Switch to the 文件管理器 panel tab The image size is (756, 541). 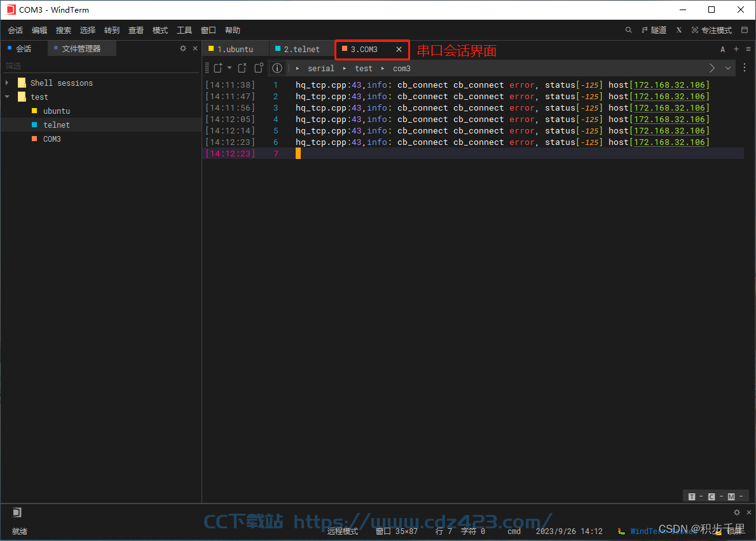pos(81,49)
